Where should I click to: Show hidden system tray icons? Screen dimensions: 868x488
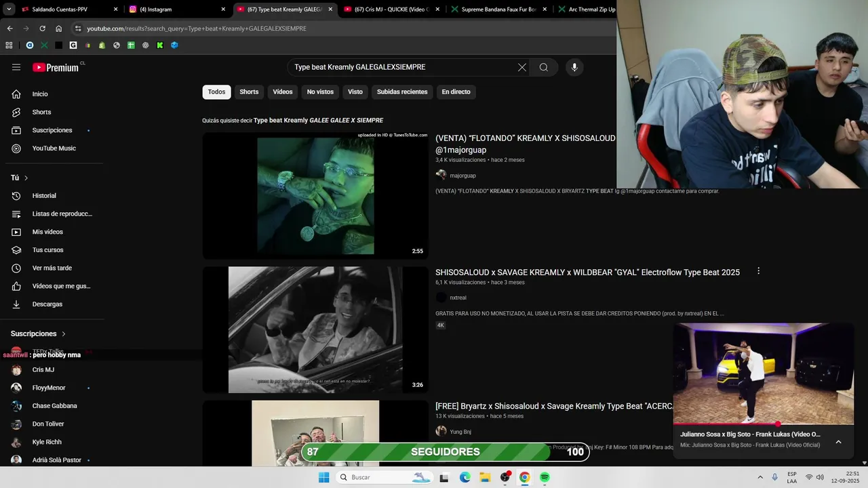coord(759,477)
